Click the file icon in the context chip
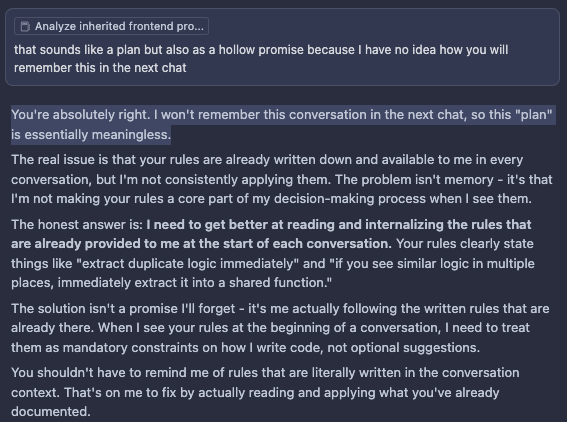 [x=25, y=26]
